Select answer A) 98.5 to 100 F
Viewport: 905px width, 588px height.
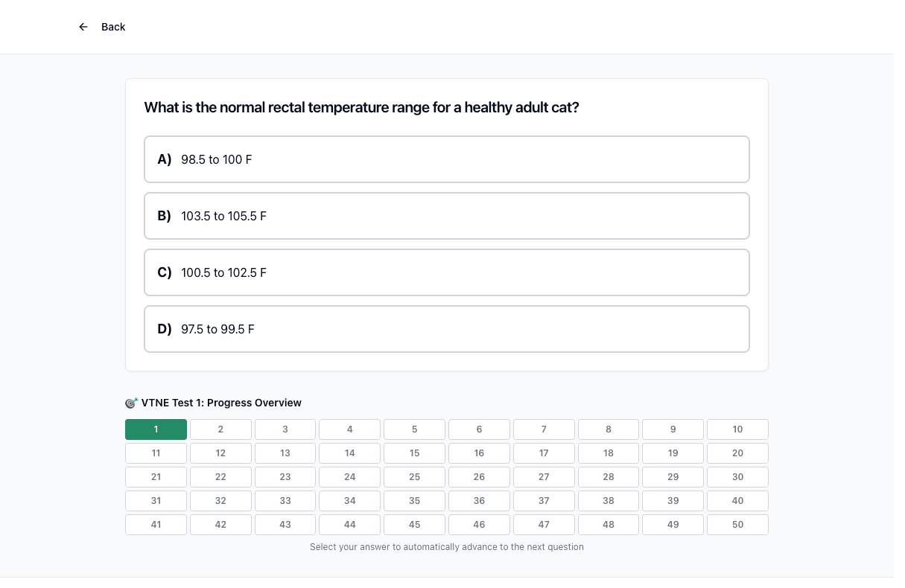[x=447, y=159]
